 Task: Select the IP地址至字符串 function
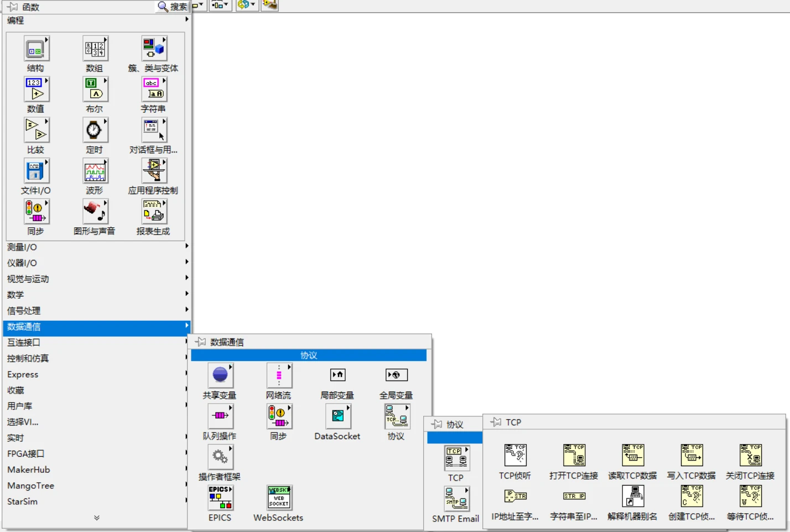tap(515, 496)
